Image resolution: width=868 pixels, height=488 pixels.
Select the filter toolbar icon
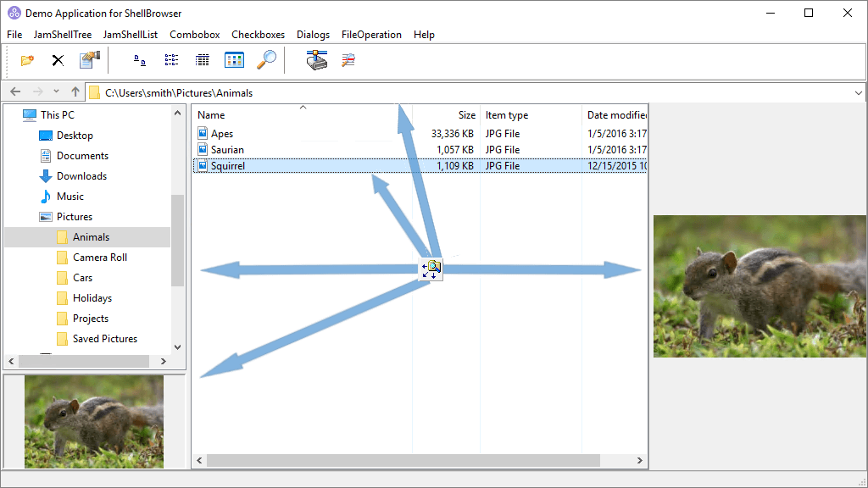[348, 59]
